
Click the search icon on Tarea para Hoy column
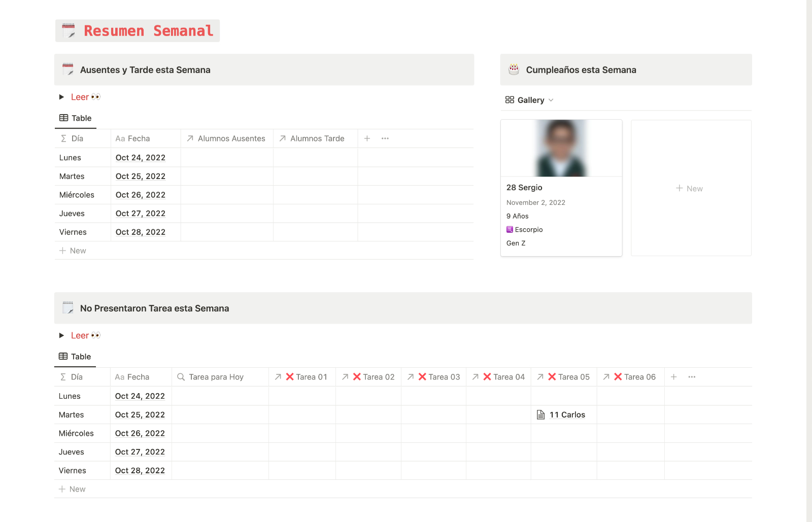(181, 377)
